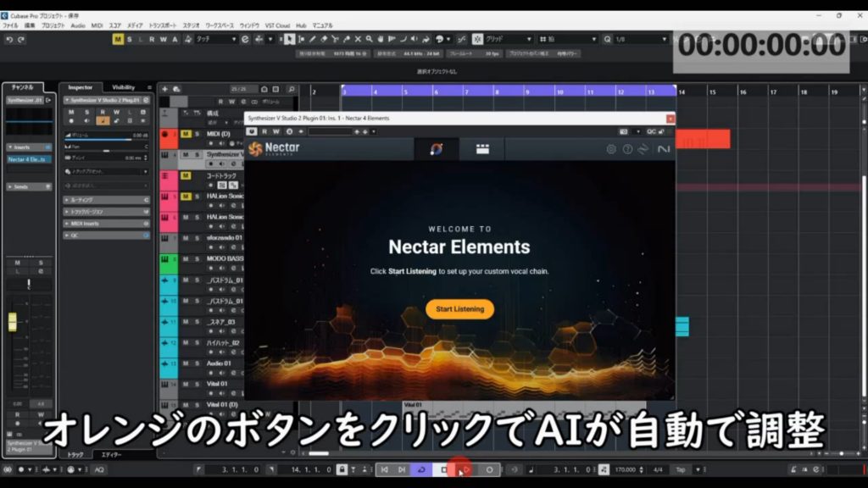Open Nectar settings gear icon
Image resolution: width=868 pixels, height=488 pixels.
click(x=611, y=149)
